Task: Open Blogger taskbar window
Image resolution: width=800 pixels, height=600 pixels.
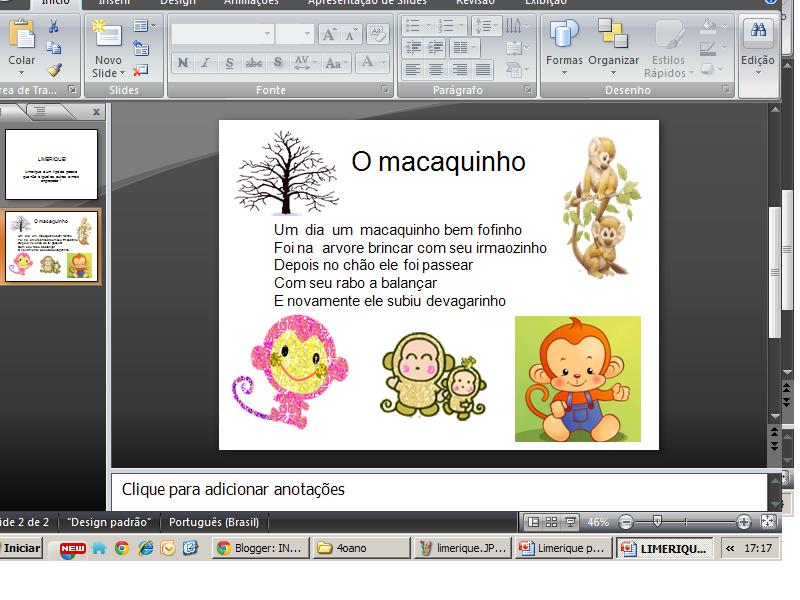Action: [261, 548]
